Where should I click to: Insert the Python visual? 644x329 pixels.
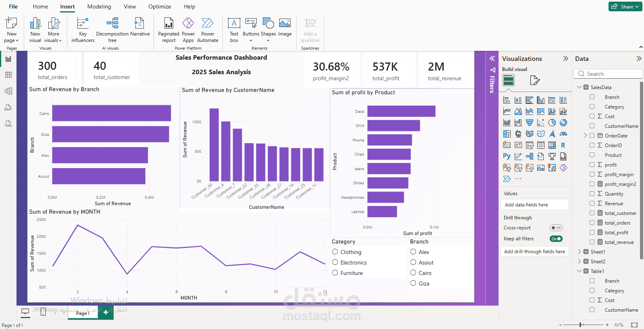(x=507, y=156)
